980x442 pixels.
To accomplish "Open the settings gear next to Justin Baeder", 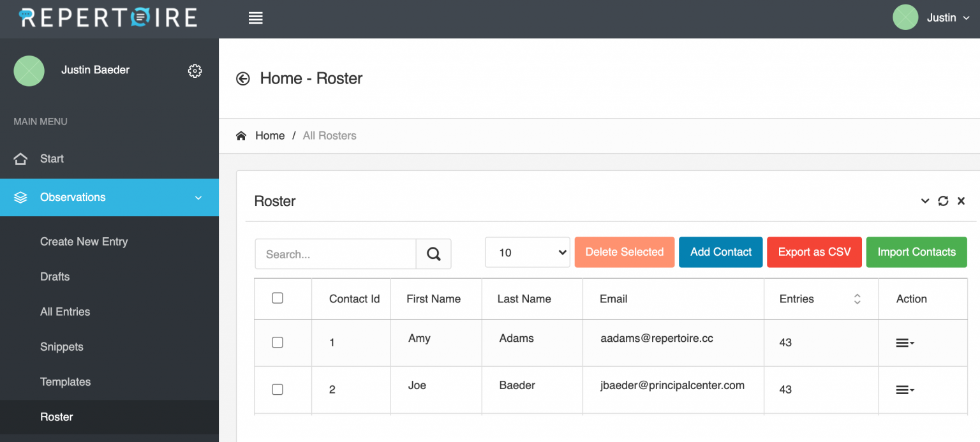I will (x=195, y=71).
